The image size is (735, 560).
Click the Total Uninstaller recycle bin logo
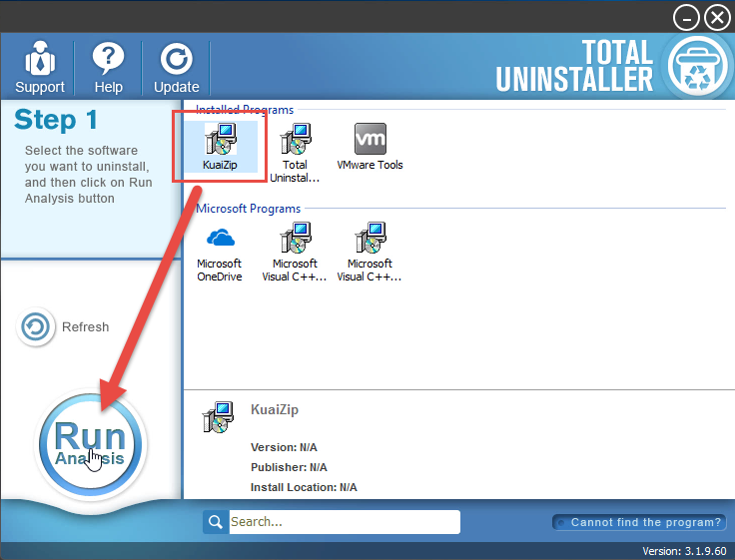click(x=697, y=66)
